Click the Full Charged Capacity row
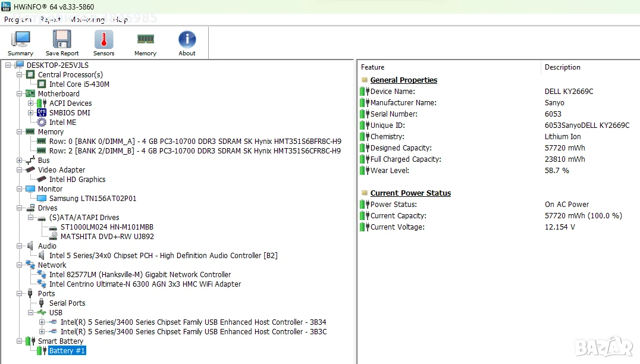 [x=499, y=159]
